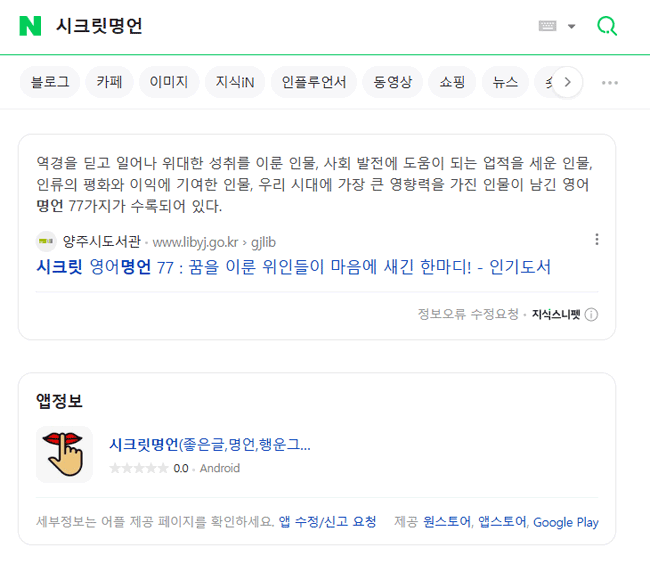
Task: Open the vertical dots result options menu
Action: click(x=597, y=239)
